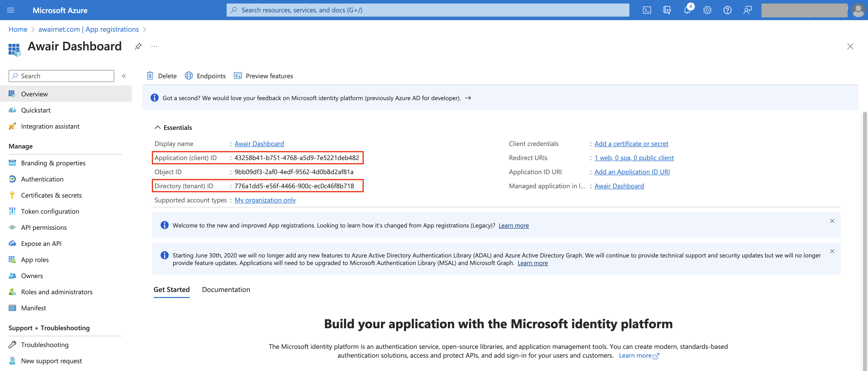Viewport: 868px width, 371px height.
Task: Click Add an Application ID URI
Action: pyautogui.click(x=632, y=172)
